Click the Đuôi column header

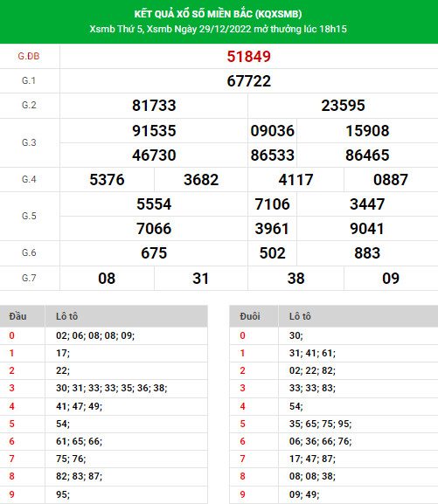(250, 316)
